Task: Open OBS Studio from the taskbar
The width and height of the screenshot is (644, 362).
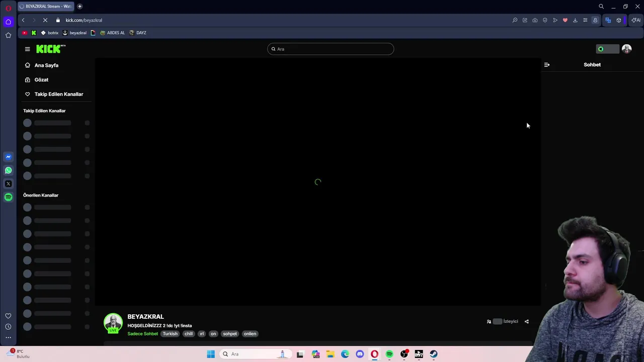Action: point(404,354)
